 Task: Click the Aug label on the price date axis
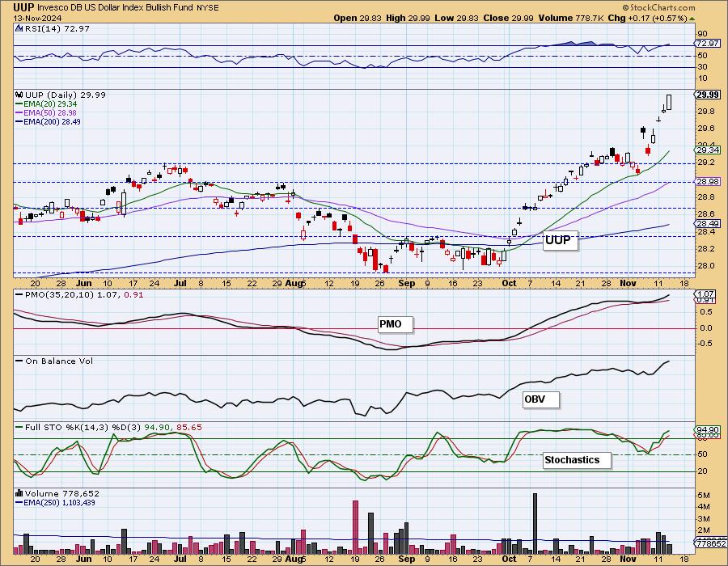point(294,283)
